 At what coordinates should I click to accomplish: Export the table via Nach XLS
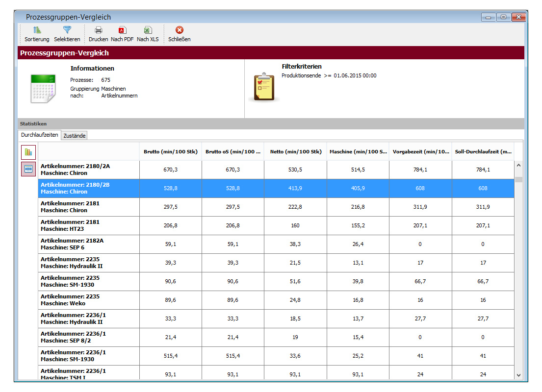click(x=148, y=34)
